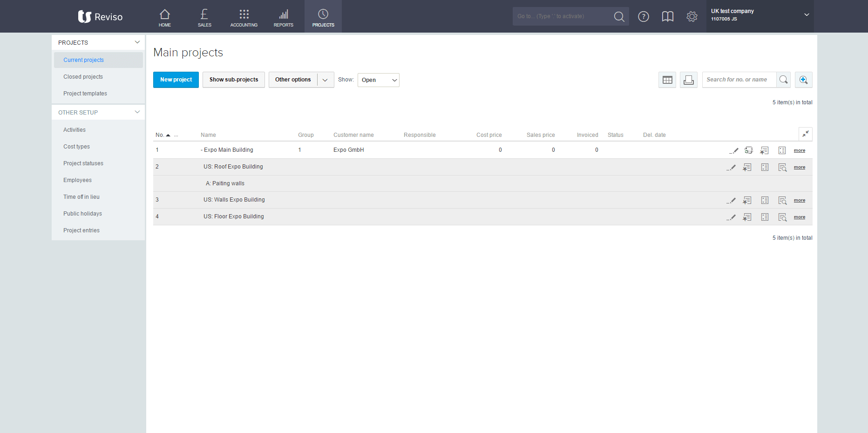Viewport: 868px width, 433px height.
Task: Select Current projects in sidebar
Action: (98, 60)
